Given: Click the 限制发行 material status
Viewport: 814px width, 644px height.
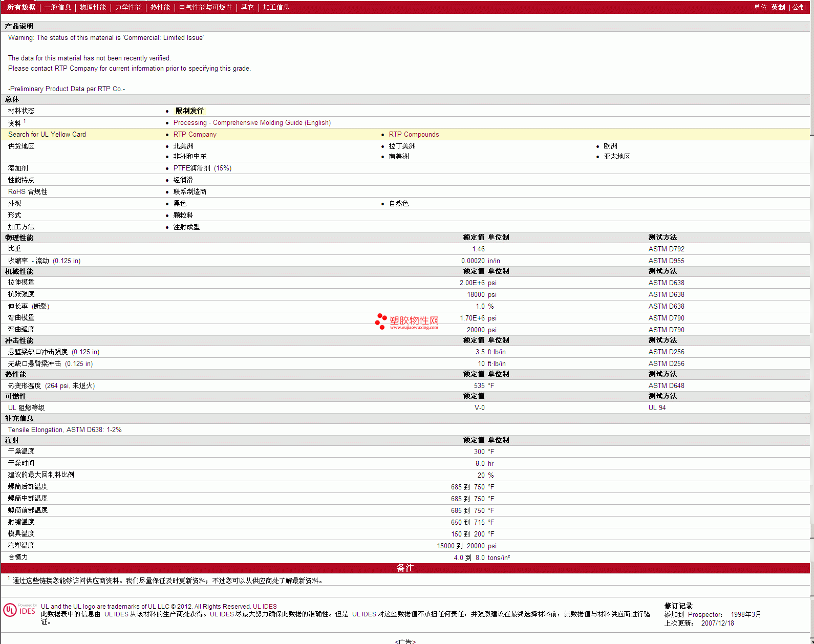Looking at the screenshot, I should click(189, 111).
